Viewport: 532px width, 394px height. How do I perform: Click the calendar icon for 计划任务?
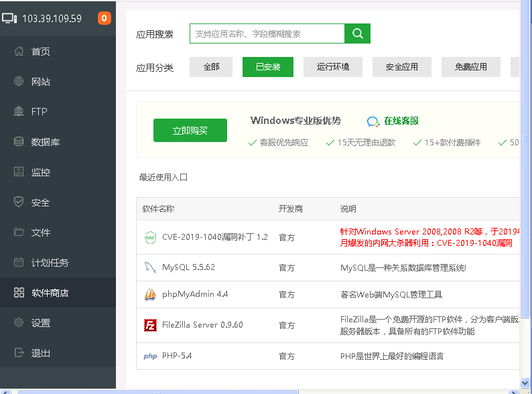pos(19,262)
